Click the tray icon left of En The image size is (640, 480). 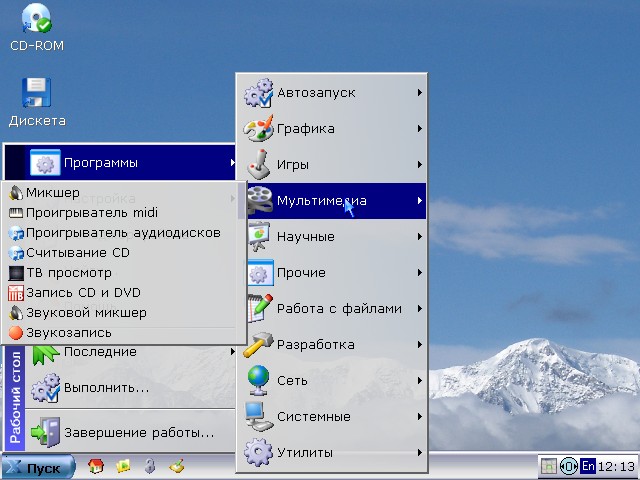tap(568, 466)
